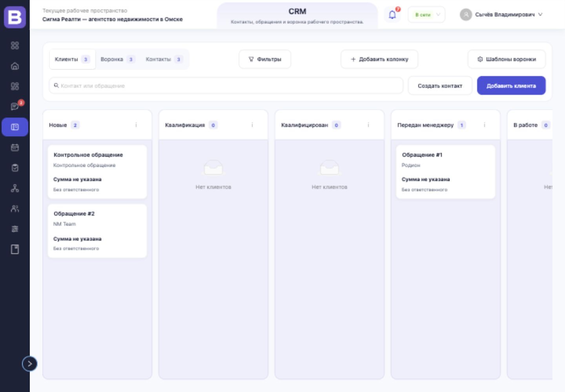Open the widgets icon below home
This screenshot has height=392, width=565.
click(x=15, y=86)
